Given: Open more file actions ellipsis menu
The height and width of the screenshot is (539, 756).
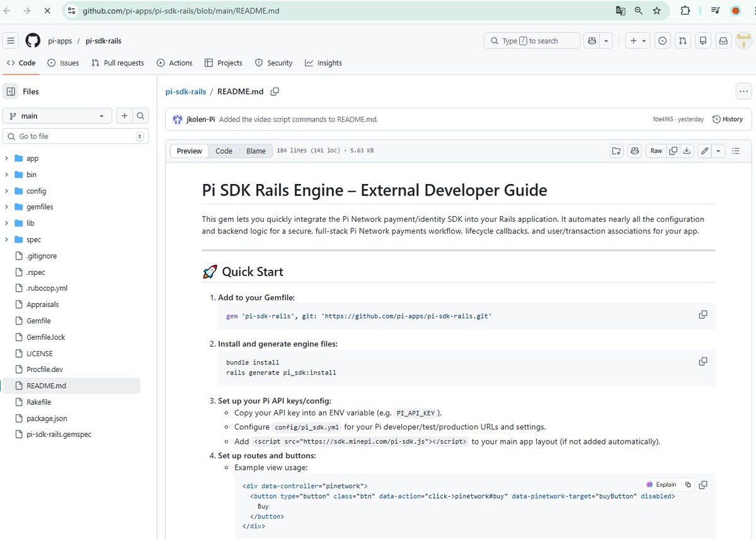Looking at the screenshot, I should [x=743, y=91].
